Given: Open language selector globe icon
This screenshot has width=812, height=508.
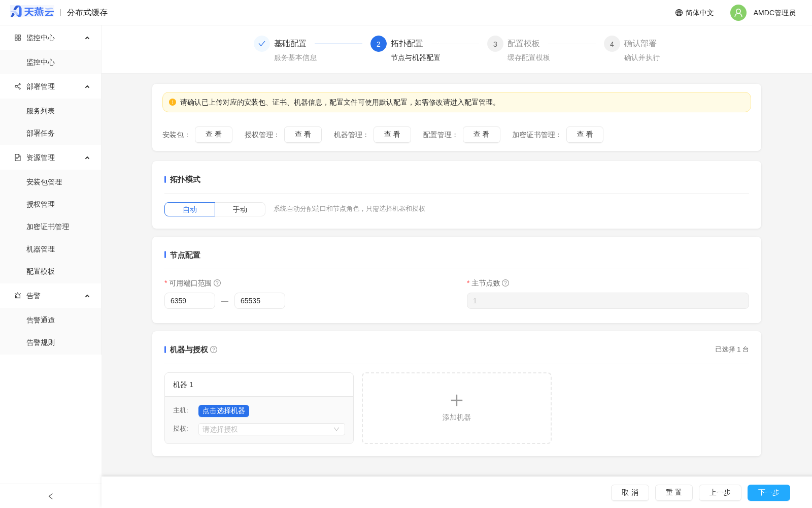Looking at the screenshot, I should coord(679,13).
